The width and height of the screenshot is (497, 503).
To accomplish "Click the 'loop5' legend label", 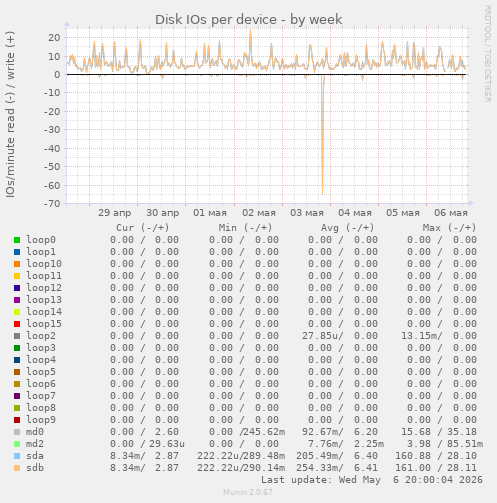I will [41, 372].
